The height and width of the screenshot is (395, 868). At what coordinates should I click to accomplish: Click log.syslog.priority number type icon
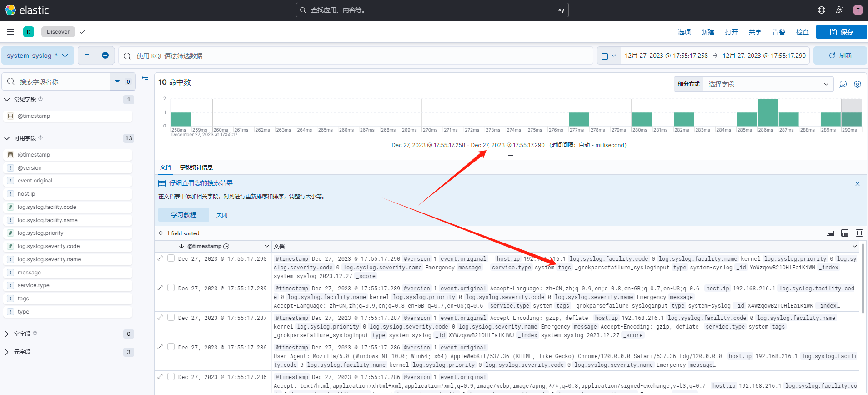pyautogui.click(x=10, y=233)
